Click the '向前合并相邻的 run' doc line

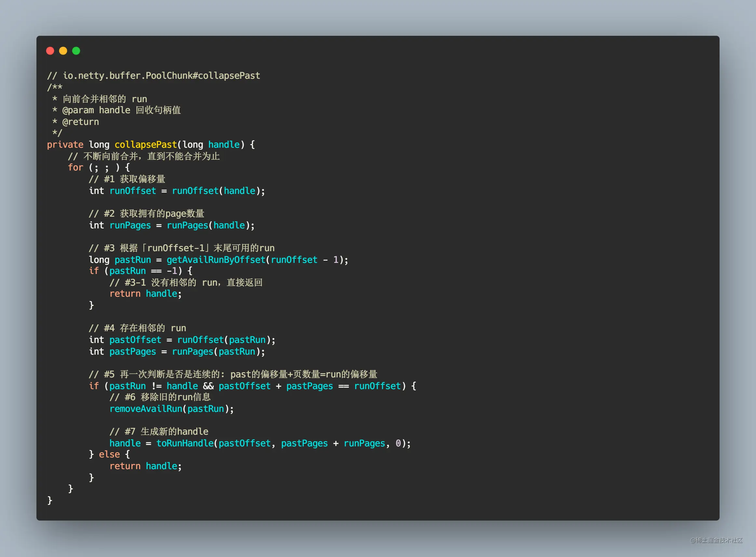[100, 99]
